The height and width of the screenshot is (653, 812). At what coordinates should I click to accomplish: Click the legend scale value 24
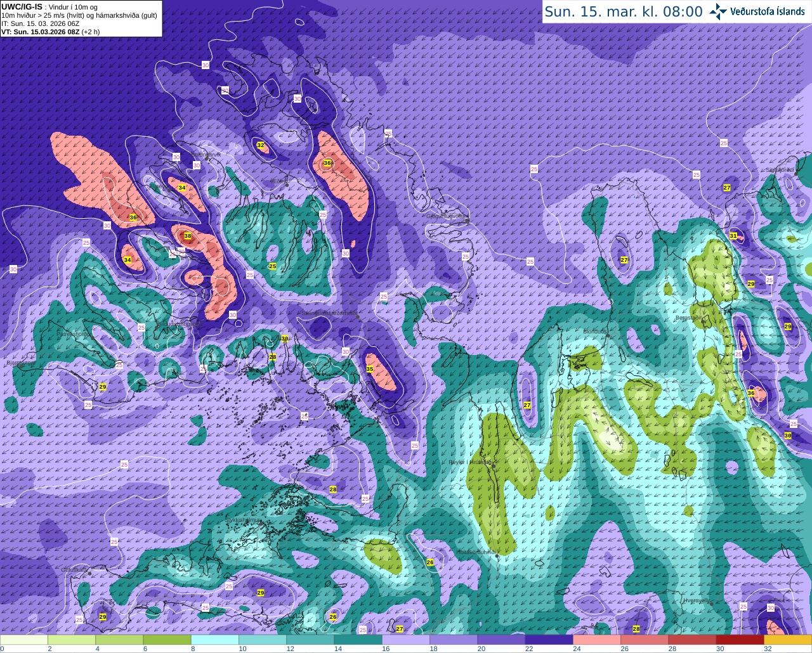point(577,649)
